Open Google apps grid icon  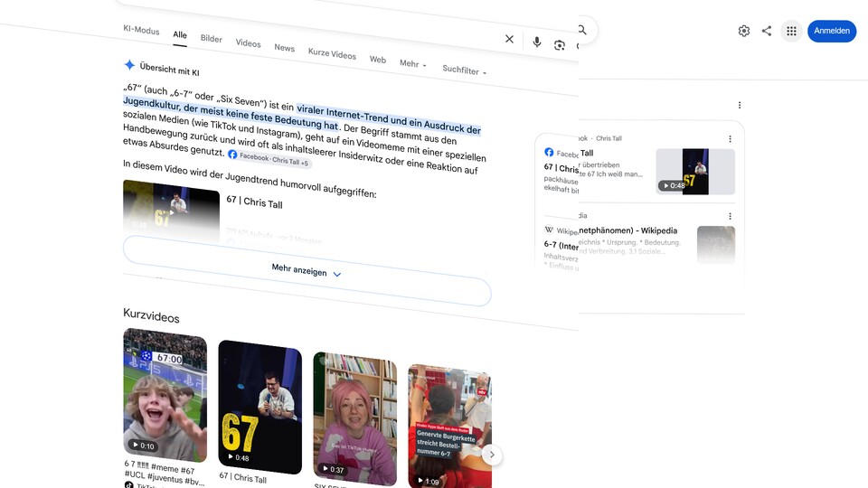[792, 31]
